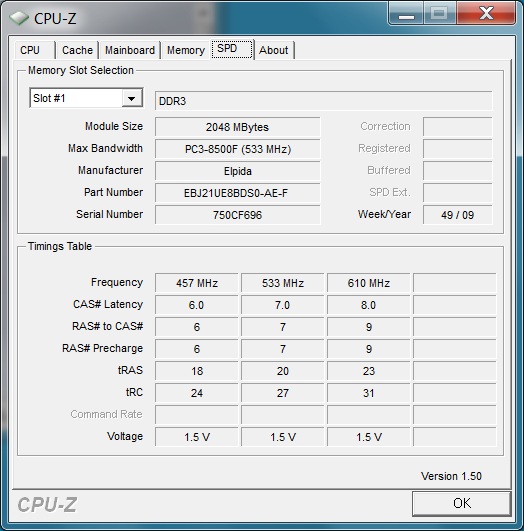Click the 533 MHz frequency cell in Timings Table

pyautogui.click(x=283, y=283)
